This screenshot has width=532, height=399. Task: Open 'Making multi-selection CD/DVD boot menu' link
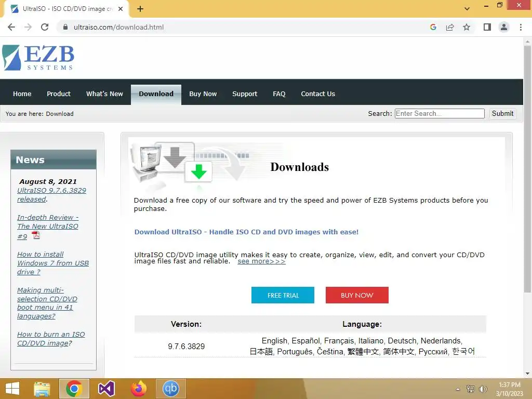coord(47,303)
